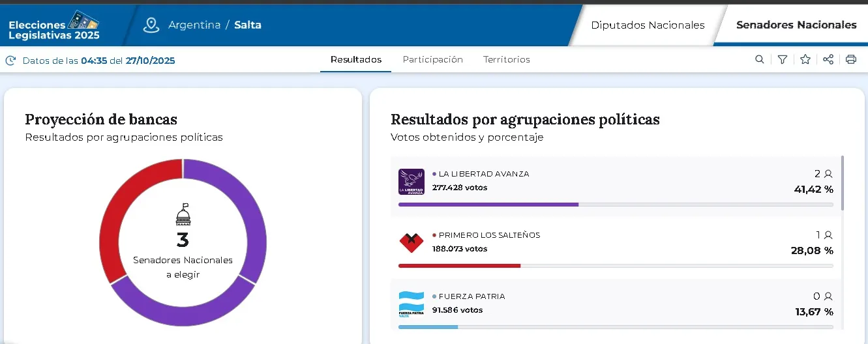Click the data refresh clock icon
The height and width of the screenshot is (344, 868).
pyautogui.click(x=10, y=61)
